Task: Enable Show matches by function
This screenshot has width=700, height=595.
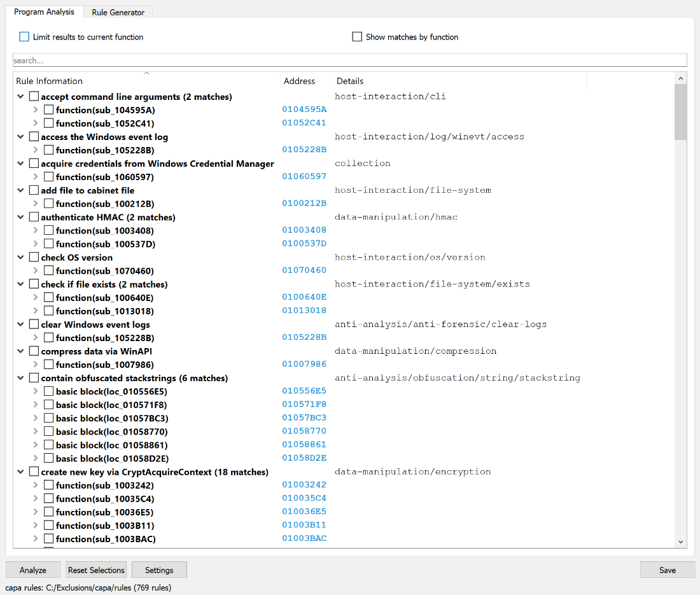Action: tap(357, 36)
